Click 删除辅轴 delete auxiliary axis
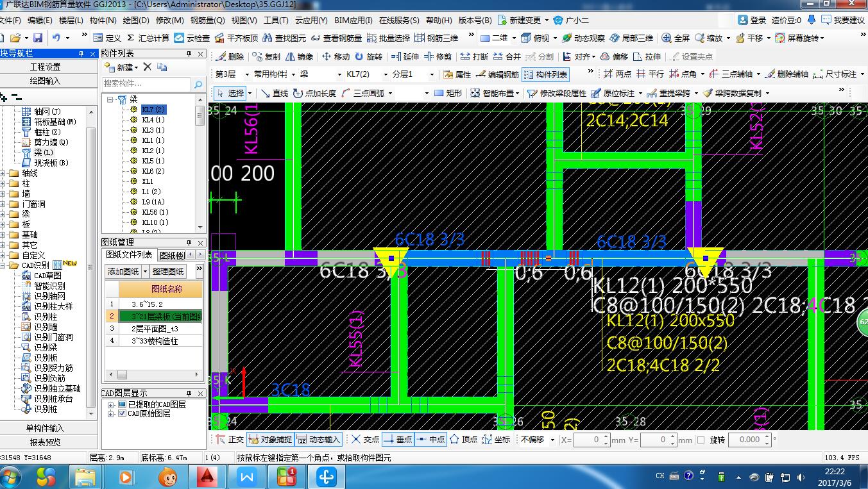 [786, 74]
